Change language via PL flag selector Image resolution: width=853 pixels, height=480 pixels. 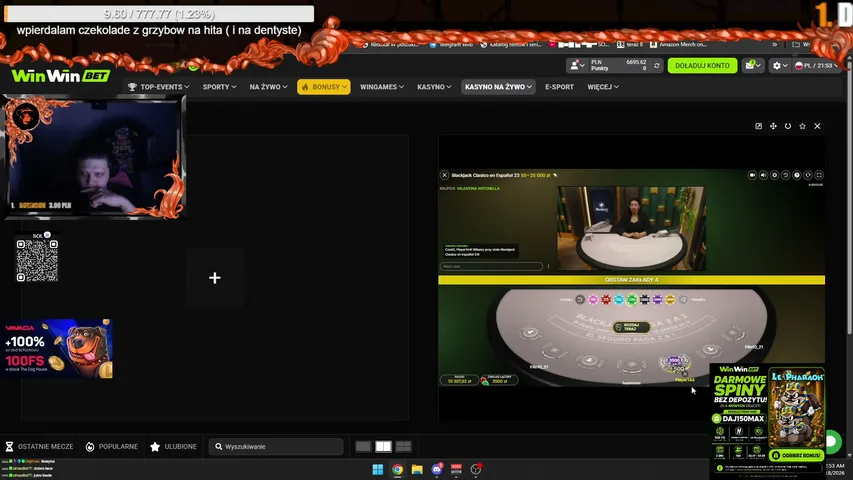816,65
